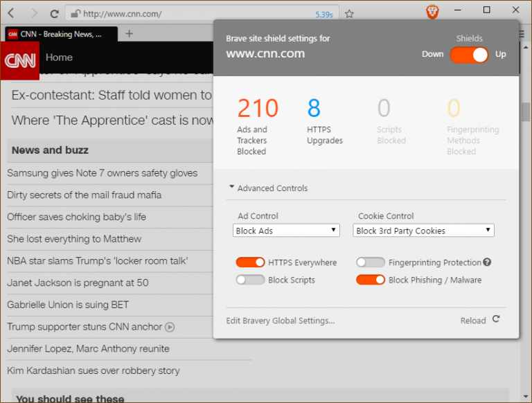Open 'Jennifer Lopez, Marc Anthony reunite' story
The height and width of the screenshot is (403, 532).
click(x=88, y=349)
